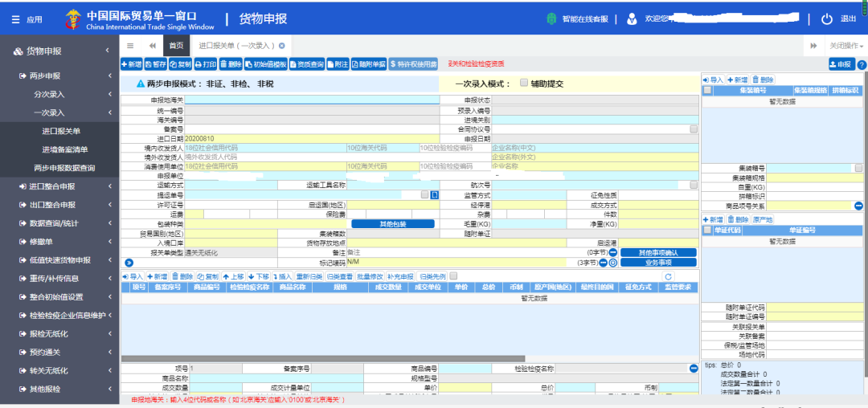Screen dimensions: 868x408
Task: Tick the checkbox beside 合同协议号 field
Action: [694, 129]
